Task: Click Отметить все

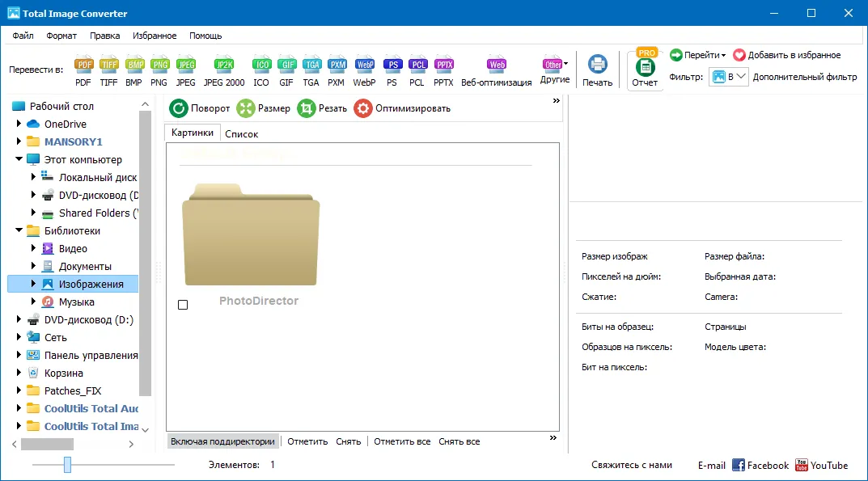Action: pyautogui.click(x=402, y=441)
